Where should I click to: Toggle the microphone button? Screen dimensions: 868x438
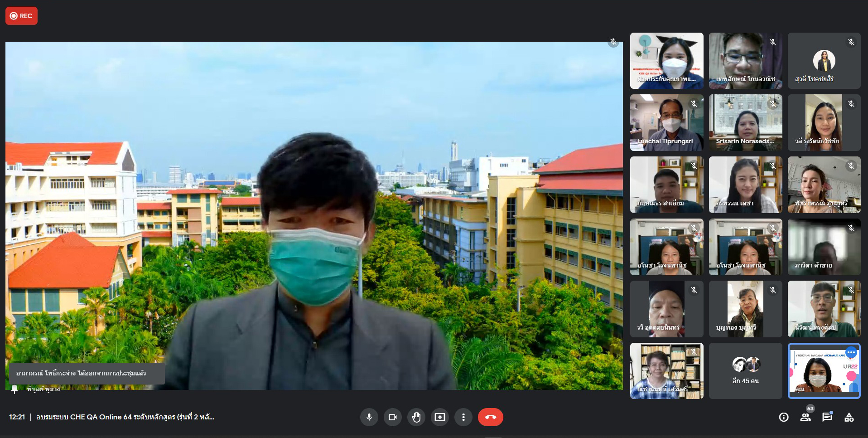click(x=369, y=417)
